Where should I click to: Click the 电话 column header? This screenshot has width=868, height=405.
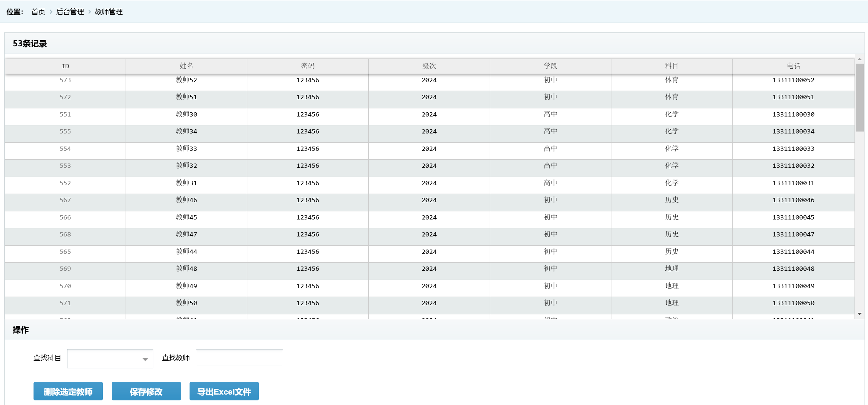(x=793, y=66)
